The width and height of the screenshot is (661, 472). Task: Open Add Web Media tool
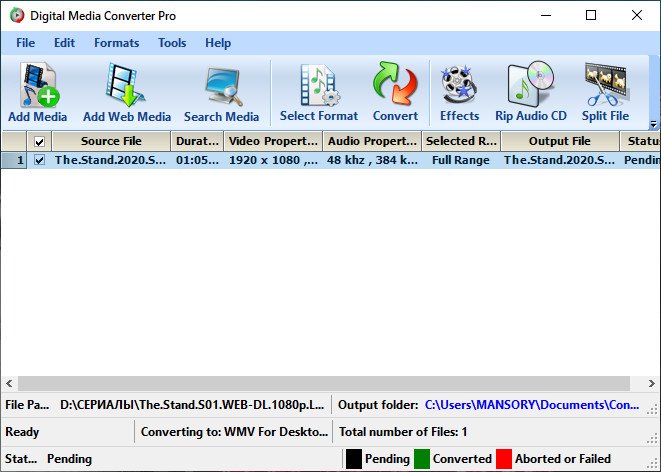(126, 92)
